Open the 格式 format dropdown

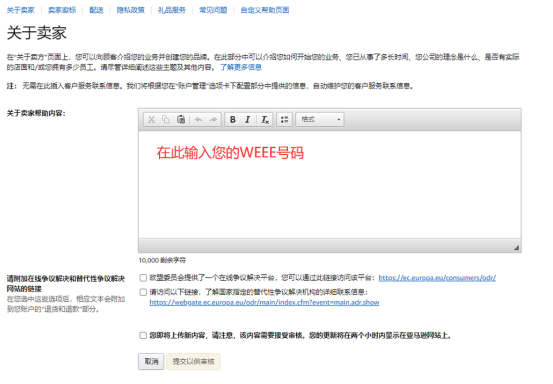[320, 120]
